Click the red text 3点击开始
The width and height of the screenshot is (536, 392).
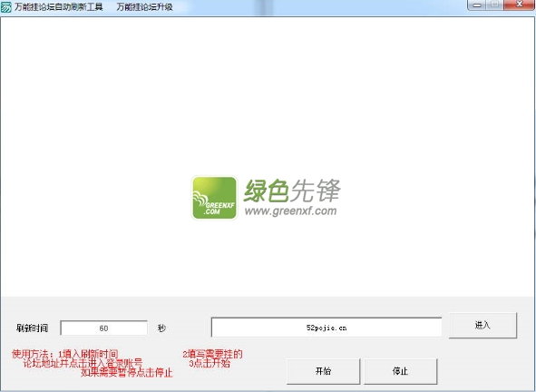click(210, 363)
